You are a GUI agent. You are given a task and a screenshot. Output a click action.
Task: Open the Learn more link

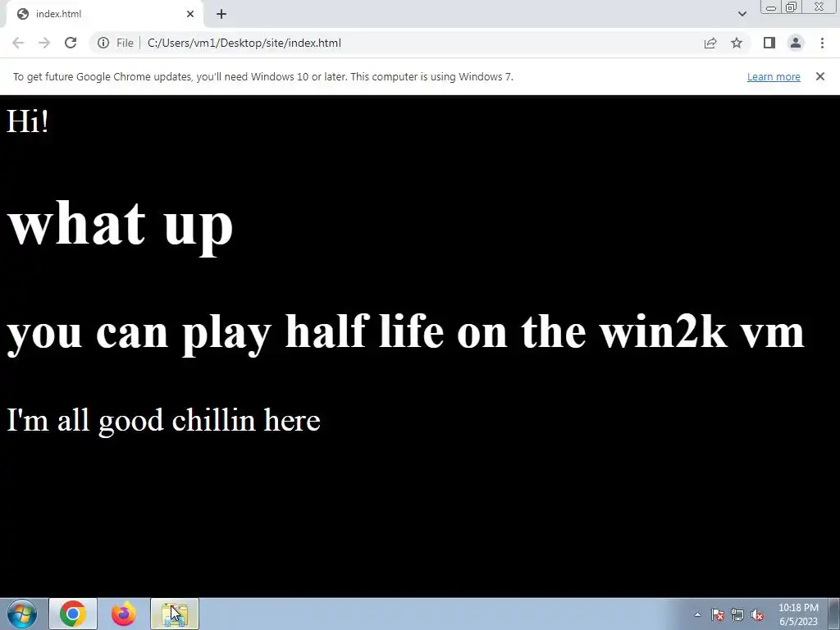click(774, 76)
